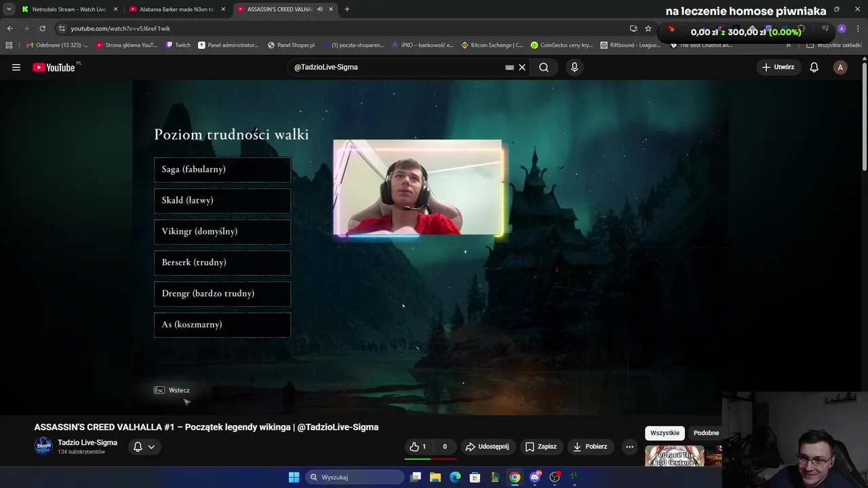Open the Windows Start menu
The image size is (868, 488).
pos(294,477)
